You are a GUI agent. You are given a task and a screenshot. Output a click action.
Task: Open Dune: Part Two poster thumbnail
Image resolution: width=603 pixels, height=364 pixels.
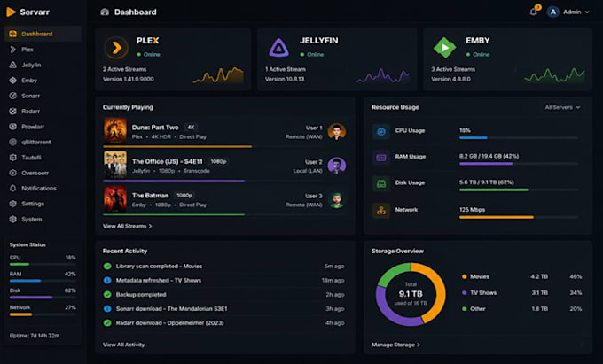click(115, 130)
